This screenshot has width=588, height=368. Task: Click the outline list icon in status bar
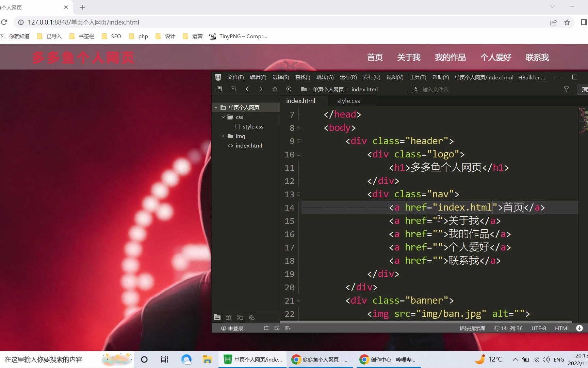tap(266, 328)
